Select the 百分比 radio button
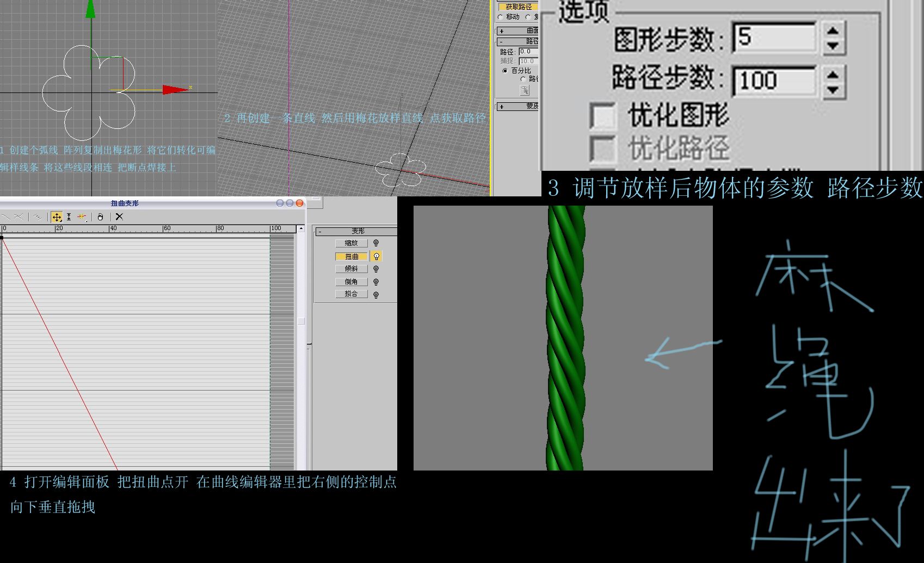The image size is (924, 563). 505,71
